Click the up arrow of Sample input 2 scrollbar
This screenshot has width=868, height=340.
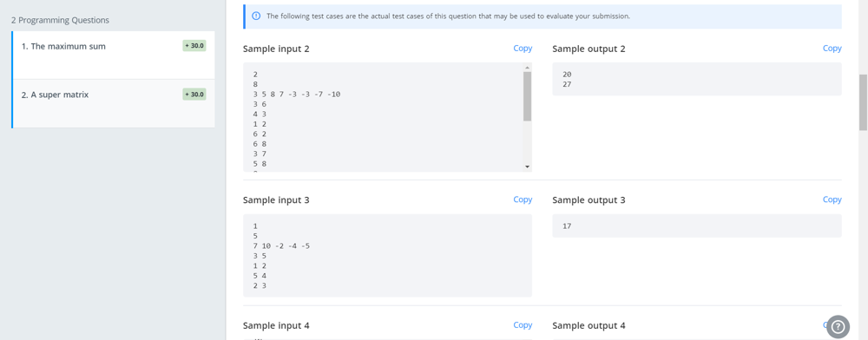(x=527, y=68)
